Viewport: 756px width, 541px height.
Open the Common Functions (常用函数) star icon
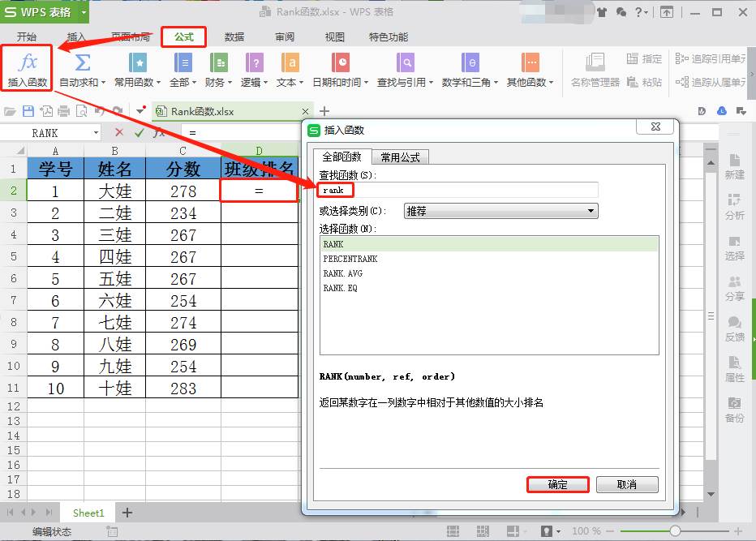coord(138,62)
